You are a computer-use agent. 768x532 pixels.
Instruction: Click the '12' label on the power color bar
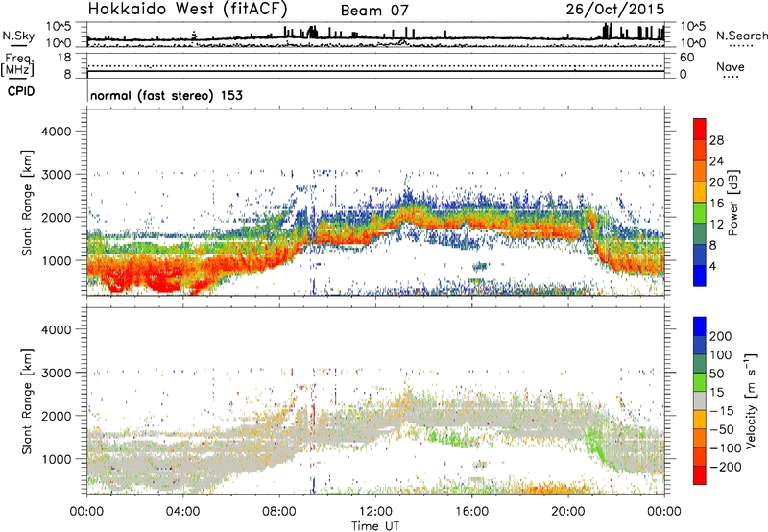[x=716, y=225]
